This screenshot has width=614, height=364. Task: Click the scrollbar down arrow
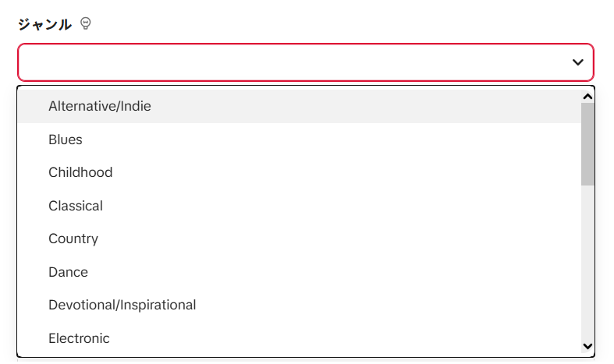(x=587, y=346)
